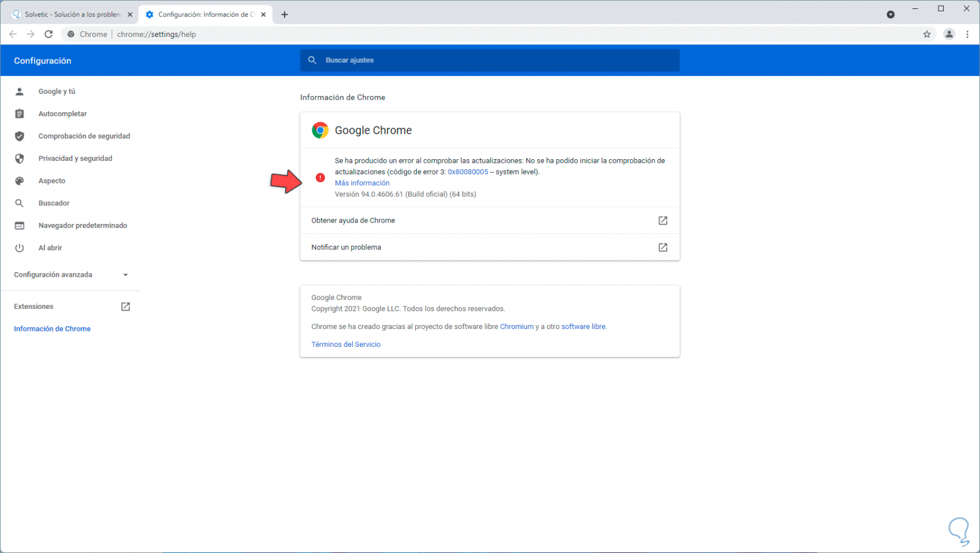Select the Configuración: Información de Chrome tab
980x553 pixels.
[x=206, y=14]
